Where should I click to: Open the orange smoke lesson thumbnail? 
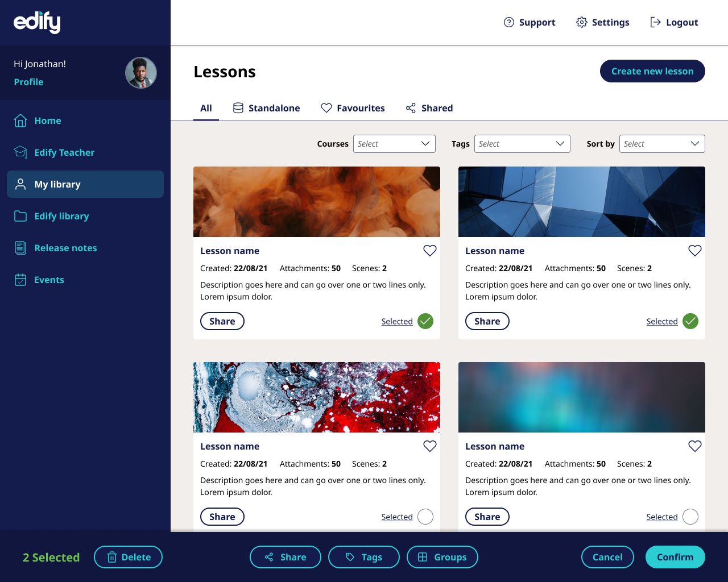[x=317, y=202]
